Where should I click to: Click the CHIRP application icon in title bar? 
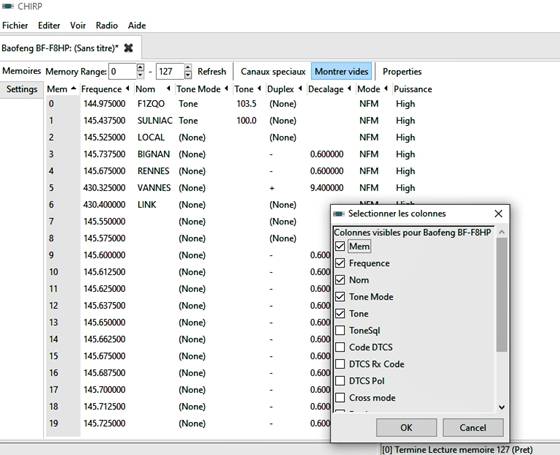(x=8, y=6)
